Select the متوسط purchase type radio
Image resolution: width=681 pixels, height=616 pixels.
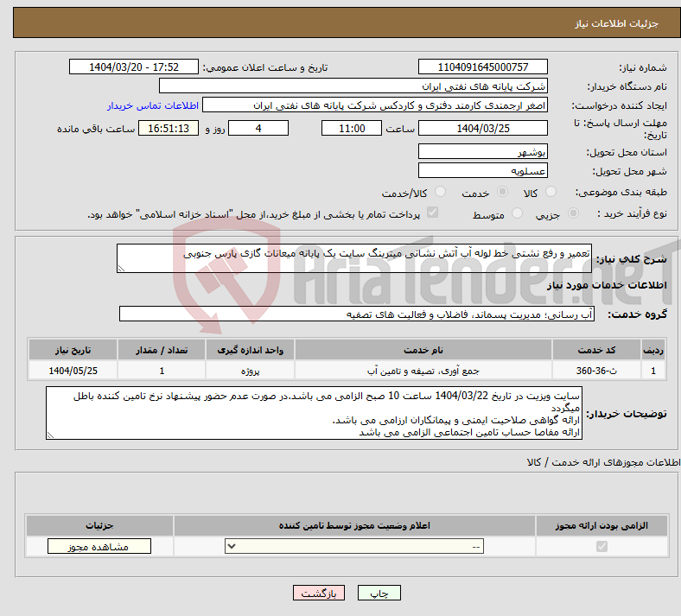(517, 213)
